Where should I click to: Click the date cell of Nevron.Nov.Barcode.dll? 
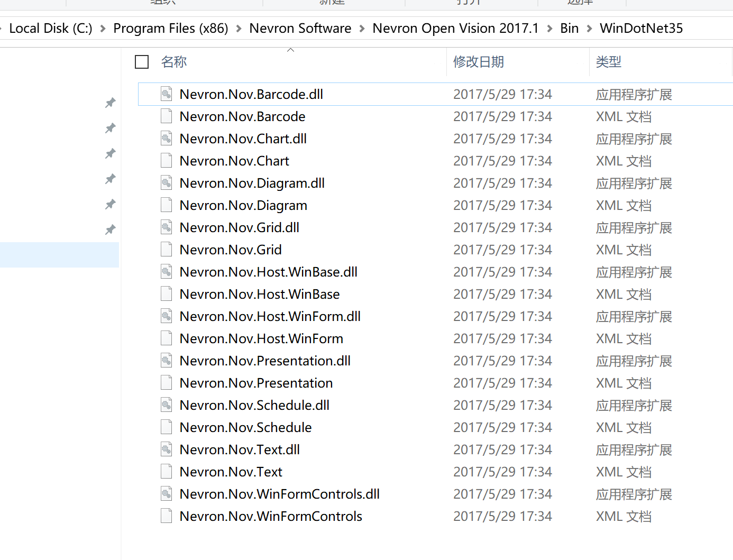[502, 94]
